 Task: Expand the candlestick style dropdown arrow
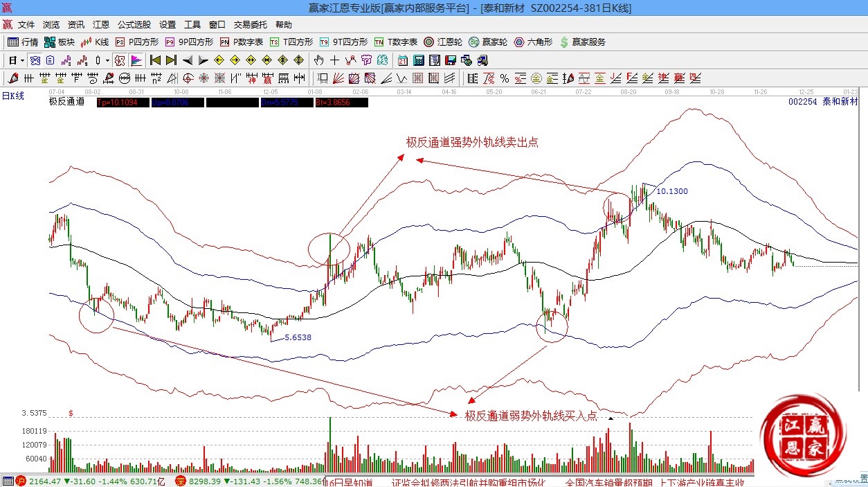coord(107,60)
